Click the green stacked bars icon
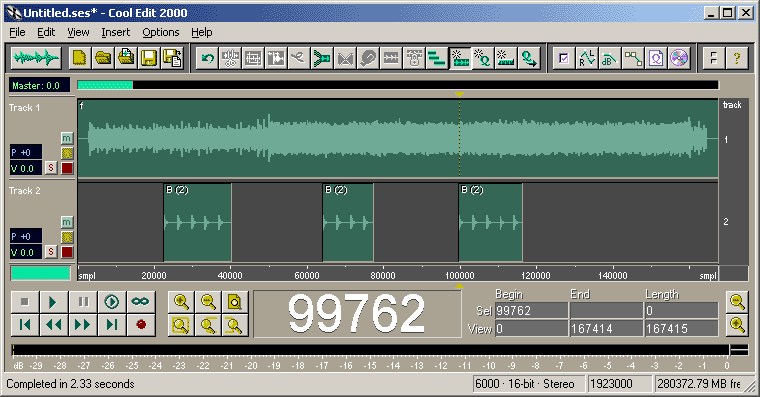760x397 pixels. click(x=437, y=58)
